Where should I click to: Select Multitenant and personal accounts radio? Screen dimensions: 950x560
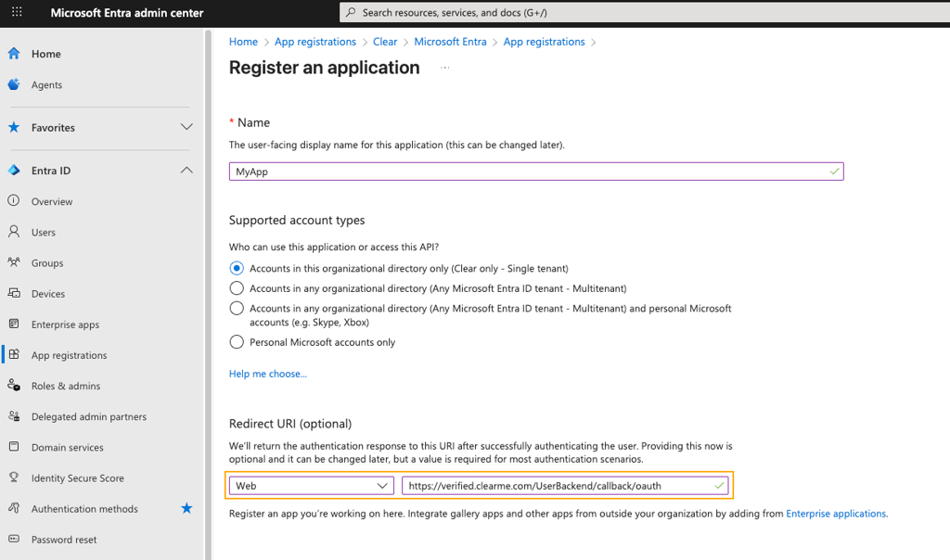[x=237, y=308]
